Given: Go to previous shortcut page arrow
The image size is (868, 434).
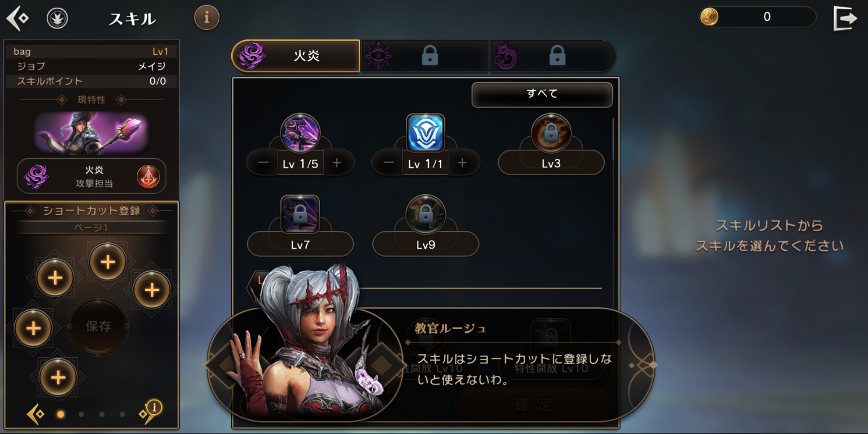Looking at the screenshot, I should [x=35, y=414].
